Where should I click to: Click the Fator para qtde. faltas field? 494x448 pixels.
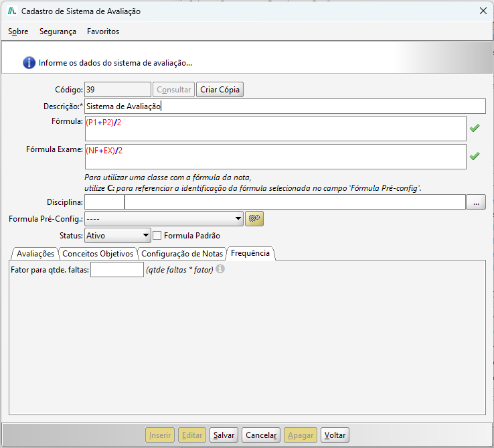[x=117, y=270]
